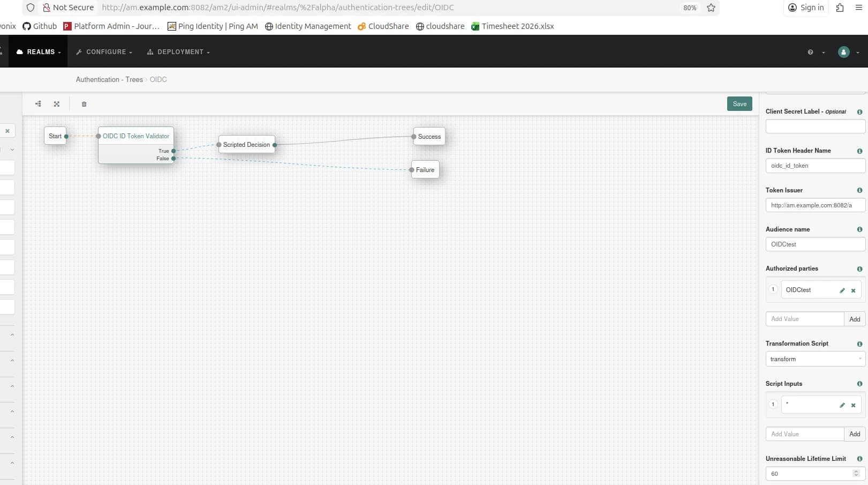Click Add for Script Inputs value
The height and width of the screenshot is (485, 868).
[855, 434]
